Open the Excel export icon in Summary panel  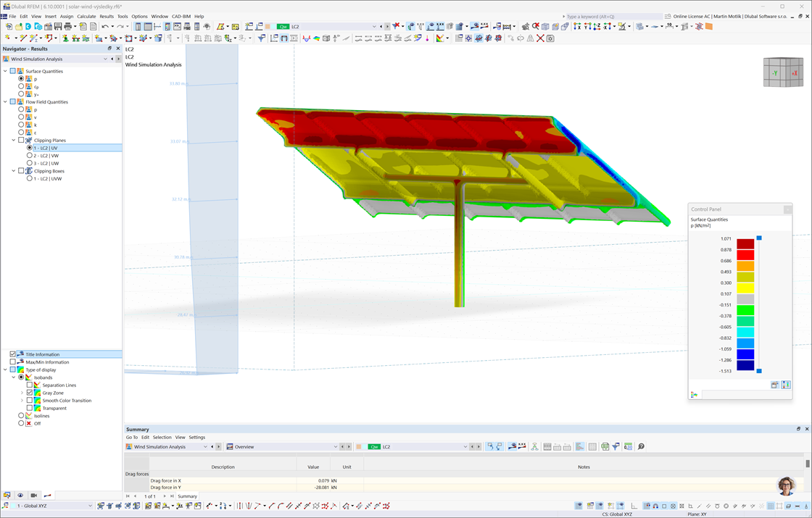pos(605,446)
